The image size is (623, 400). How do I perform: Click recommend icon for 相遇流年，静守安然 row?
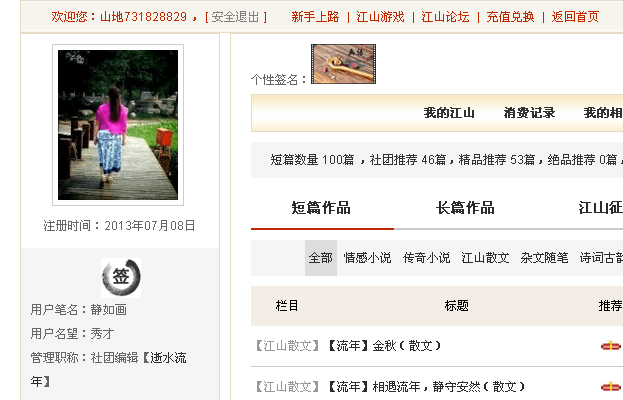click(x=611, y=386)
